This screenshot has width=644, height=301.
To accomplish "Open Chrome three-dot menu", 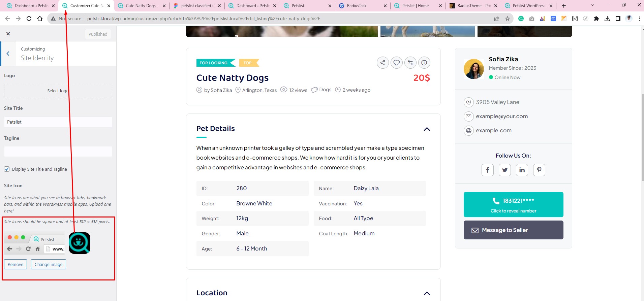I will point(640,19).
